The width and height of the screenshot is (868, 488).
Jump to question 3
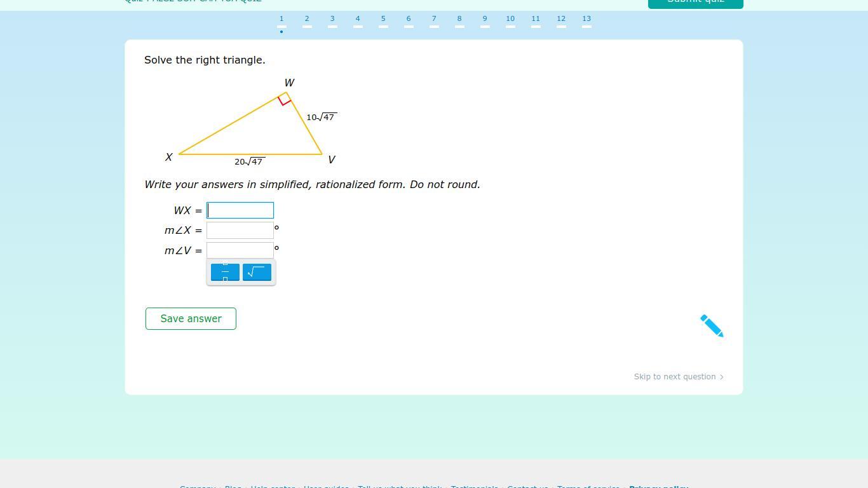pyautogui.click(x=332, y=19)
